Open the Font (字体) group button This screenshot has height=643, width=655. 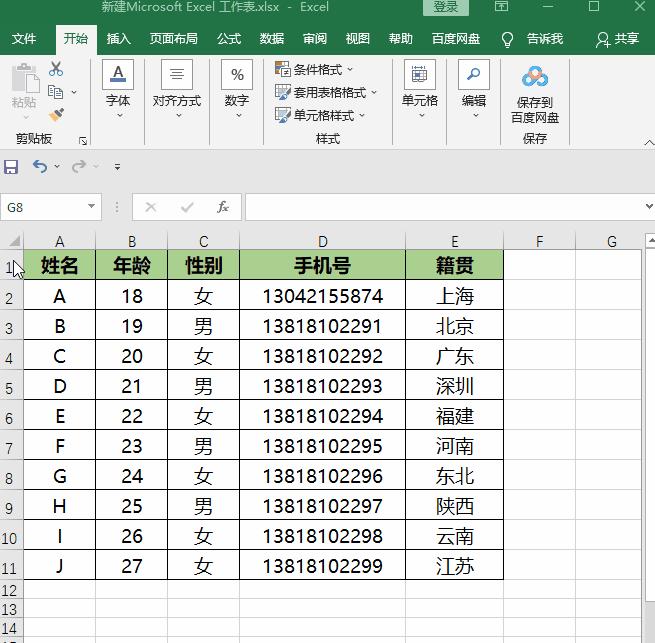click(x=118, y=88)
